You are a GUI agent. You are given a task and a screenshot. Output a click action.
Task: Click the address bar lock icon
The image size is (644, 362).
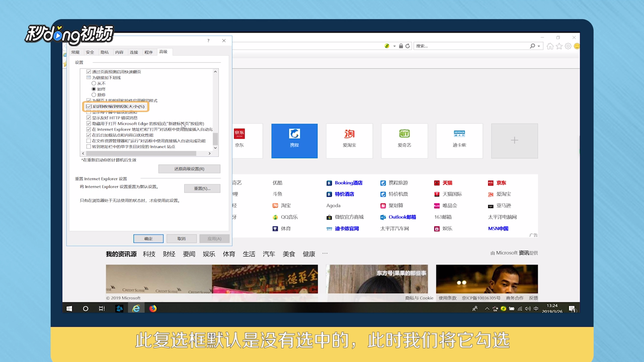coord(401,46)
